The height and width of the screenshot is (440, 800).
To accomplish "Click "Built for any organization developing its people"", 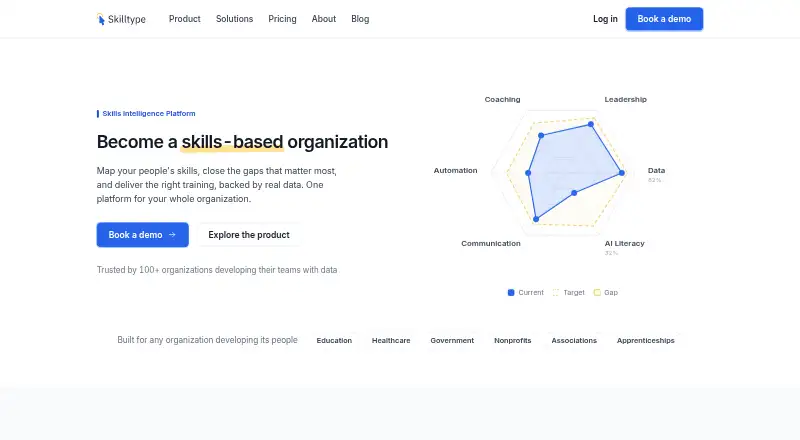I will click(207, 340).
